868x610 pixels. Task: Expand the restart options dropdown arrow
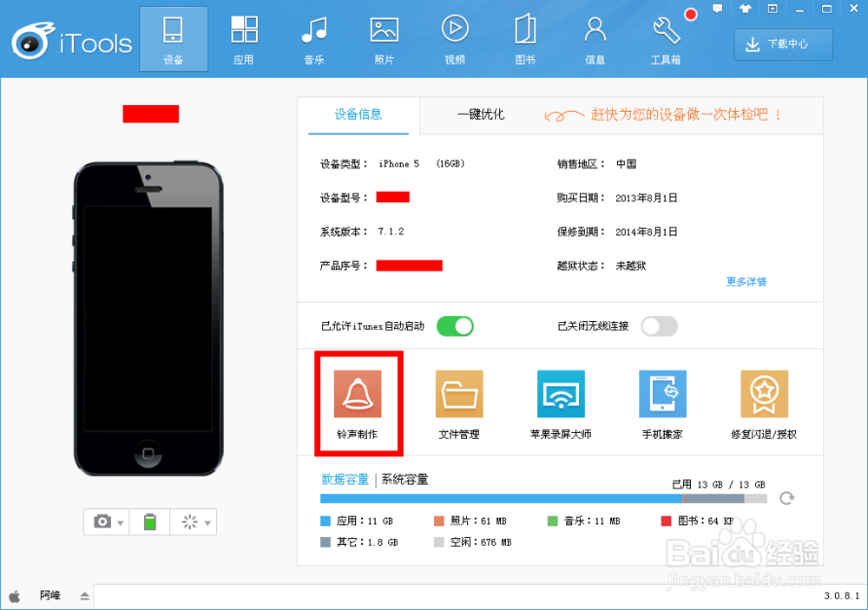207,523
